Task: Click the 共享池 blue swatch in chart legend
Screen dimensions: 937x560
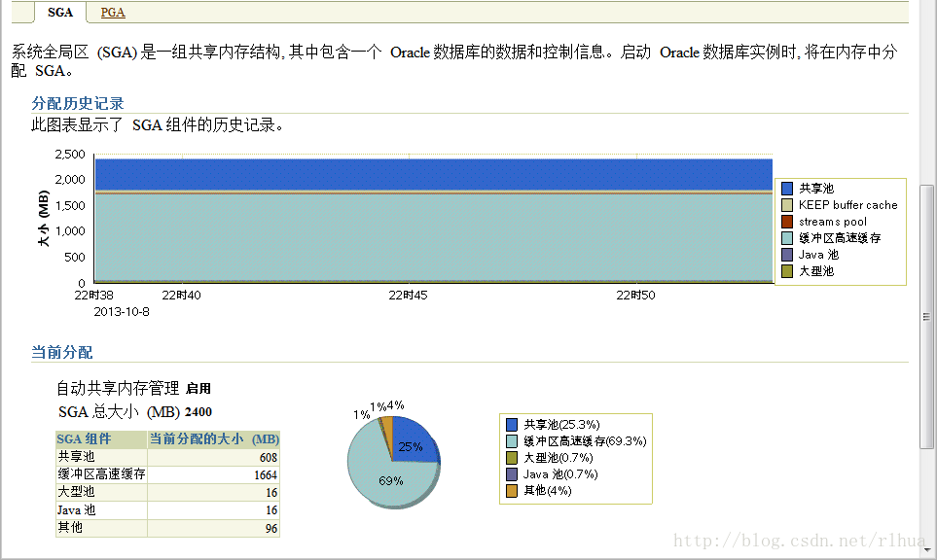Action: [x=787, y=189]
